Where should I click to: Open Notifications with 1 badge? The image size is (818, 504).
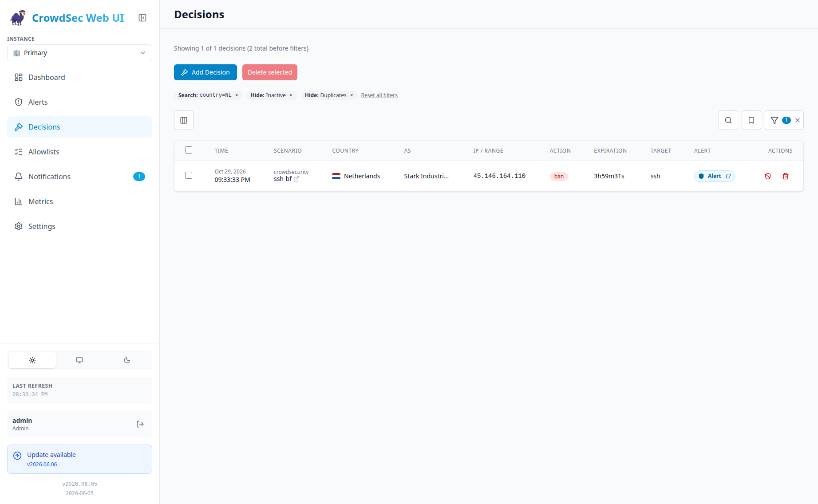(79, 177)
